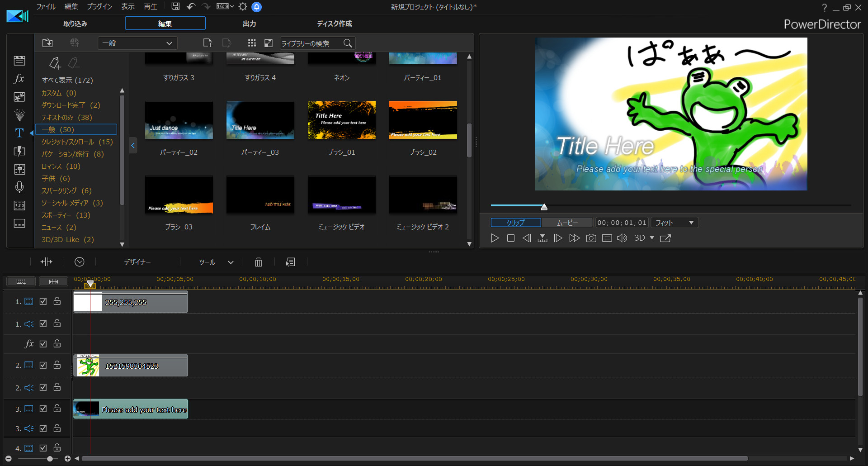
Task: Open the Effects (fx) room
Action: pos(19,79)
